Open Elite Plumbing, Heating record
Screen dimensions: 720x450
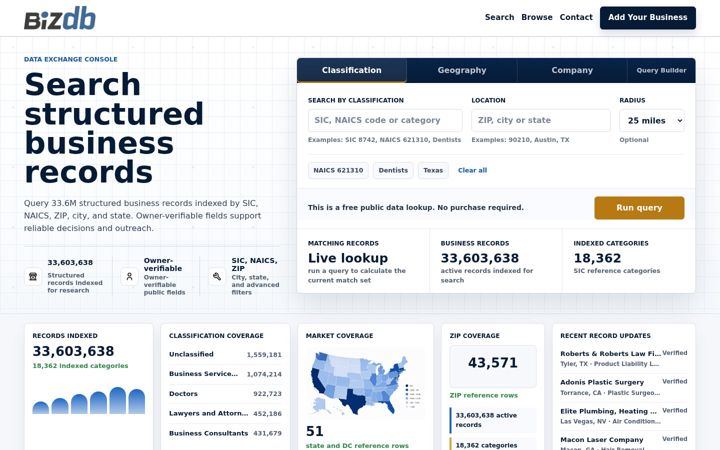624,416
